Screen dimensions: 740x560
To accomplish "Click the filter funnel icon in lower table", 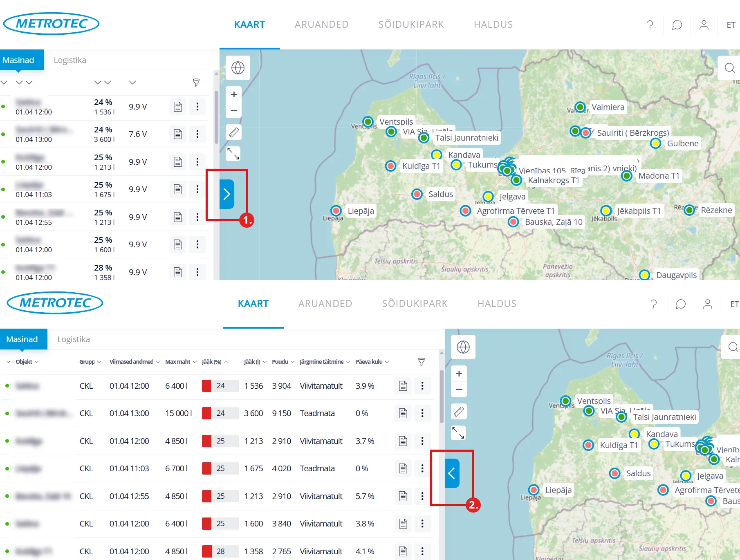I will 421,361.
